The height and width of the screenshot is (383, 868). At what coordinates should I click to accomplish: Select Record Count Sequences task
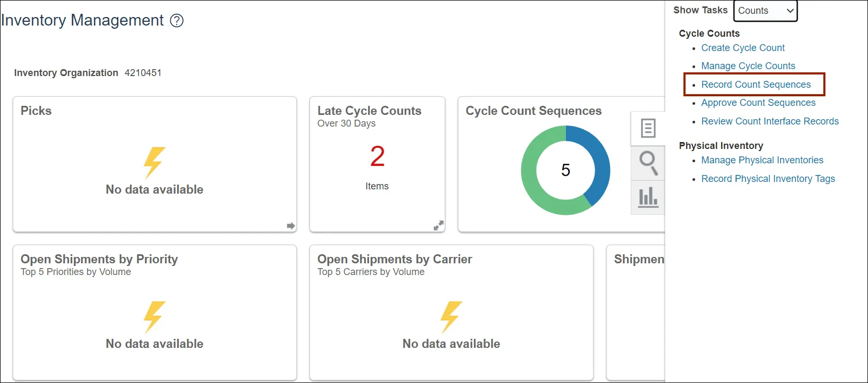756,85
